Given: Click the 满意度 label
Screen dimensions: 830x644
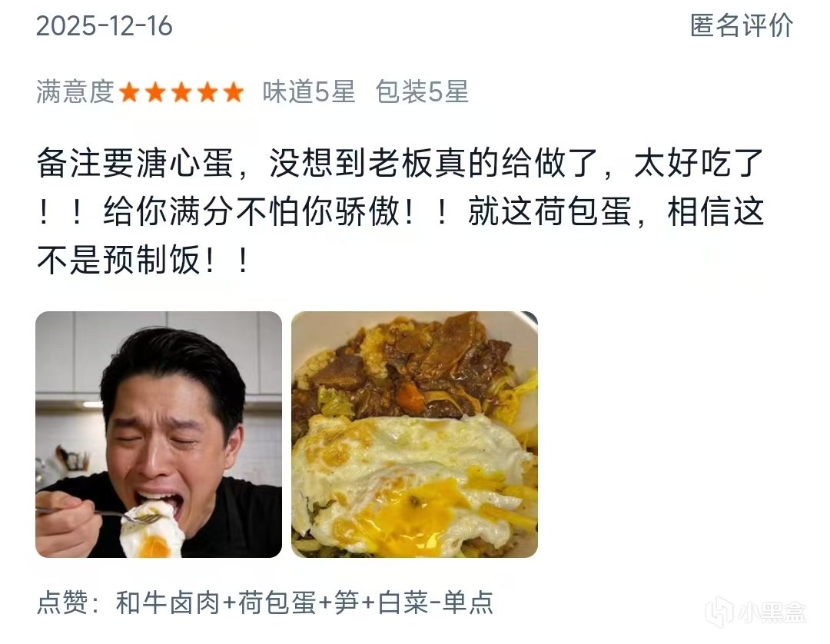Looking at the screenshot, I should point(75,92).
